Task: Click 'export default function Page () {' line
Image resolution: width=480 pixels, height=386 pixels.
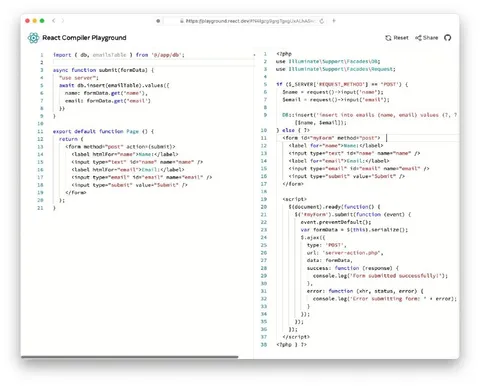Action: click(103, 131)
